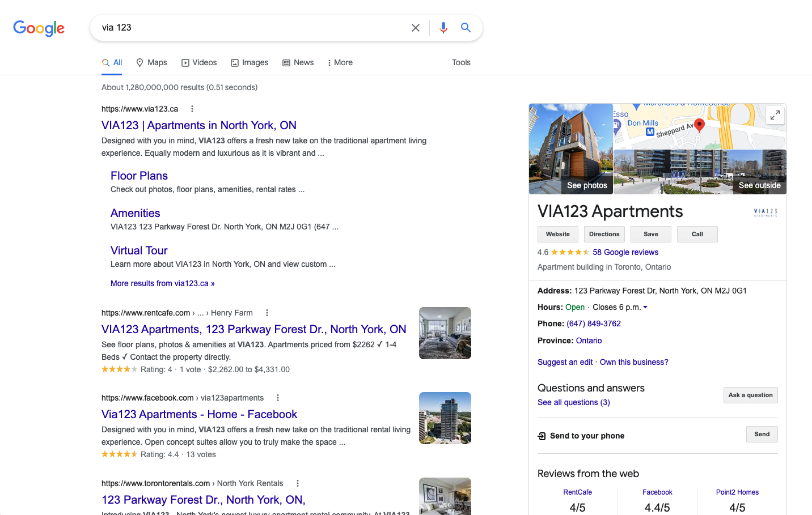Open VIA123 Apartments in North York result
Image resolution: width=812 pixels, height=515 pixels.
(x=199, y=125)
